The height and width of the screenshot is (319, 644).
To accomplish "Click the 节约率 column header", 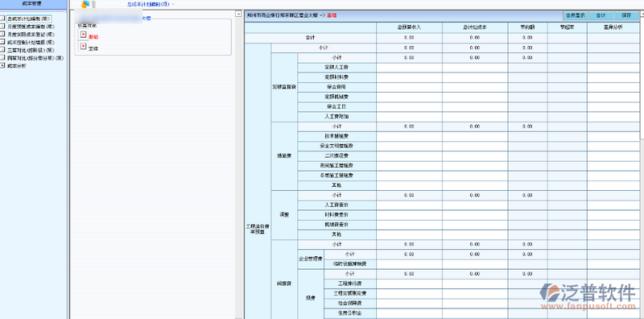I will pos(568,27).
